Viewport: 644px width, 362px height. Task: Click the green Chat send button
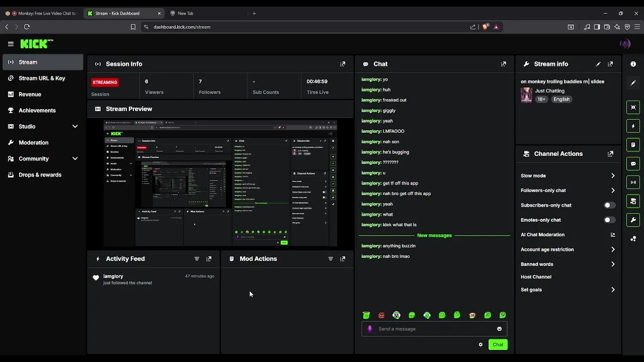498,344
